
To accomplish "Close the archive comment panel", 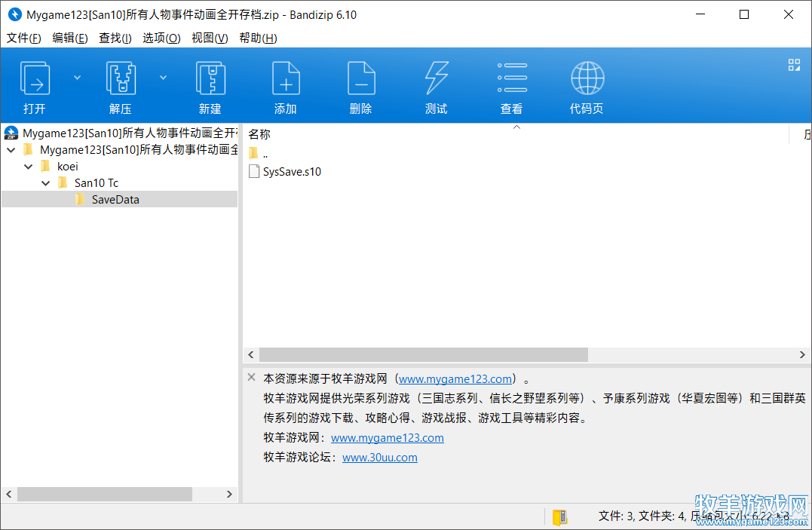I will pos(252,377).
